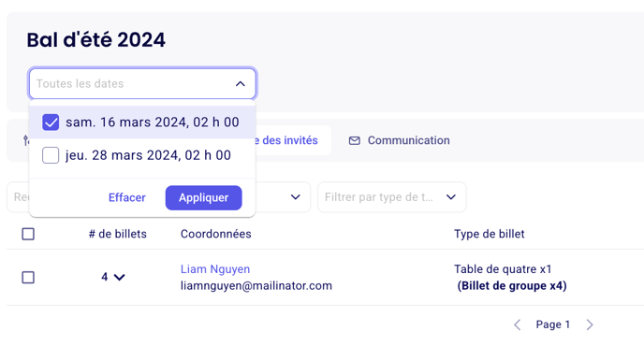Select all rows header checkbox
This screenshot has height=360, width=644.
[x=28, y=234]
